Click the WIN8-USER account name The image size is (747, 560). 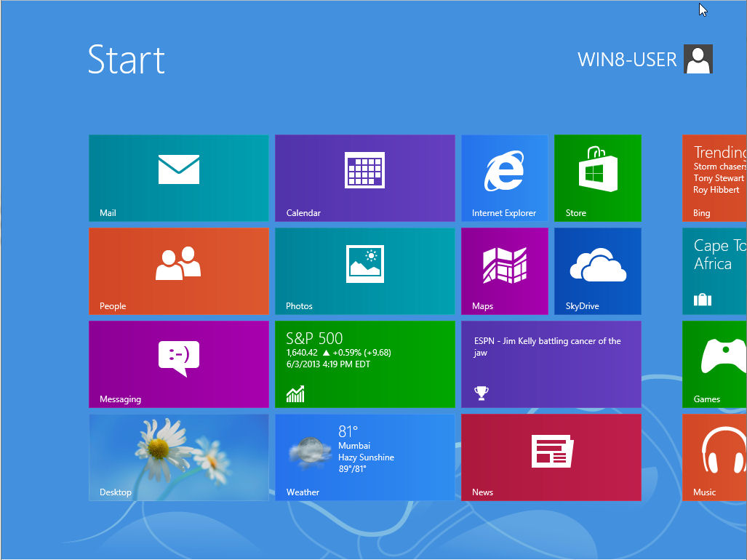point(627,60)
